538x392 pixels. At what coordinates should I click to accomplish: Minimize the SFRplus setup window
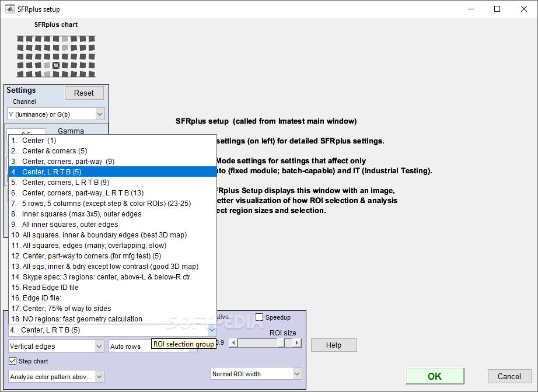click(x=471, y=9)
